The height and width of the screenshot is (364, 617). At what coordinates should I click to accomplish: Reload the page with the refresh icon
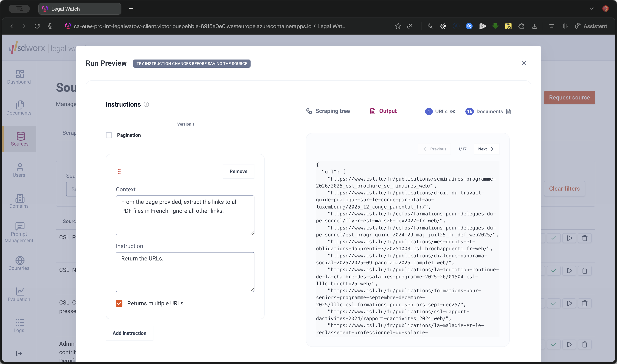(x=37, y=26)
